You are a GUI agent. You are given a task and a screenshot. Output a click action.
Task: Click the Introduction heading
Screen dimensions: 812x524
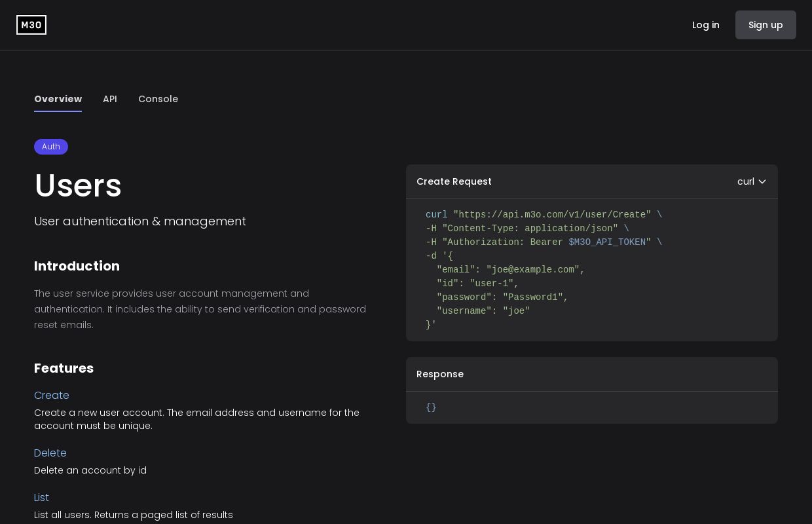(x=77, y=266)
